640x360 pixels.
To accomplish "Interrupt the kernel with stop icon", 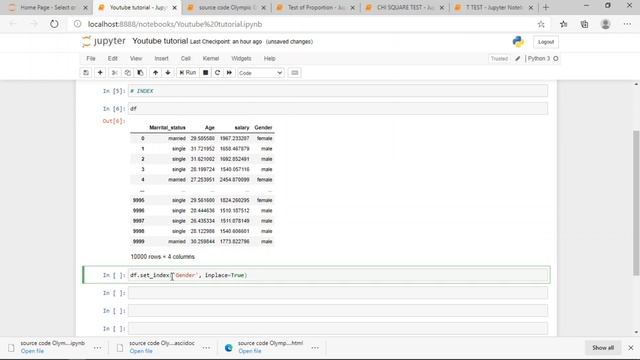I will coord(205,73).
